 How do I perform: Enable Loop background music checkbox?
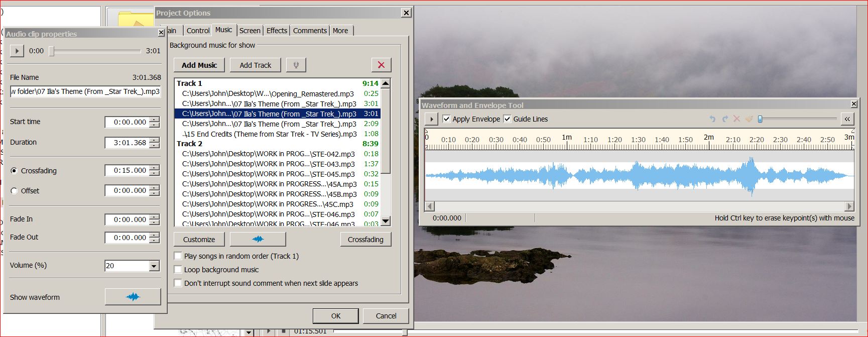pos(178,270)
